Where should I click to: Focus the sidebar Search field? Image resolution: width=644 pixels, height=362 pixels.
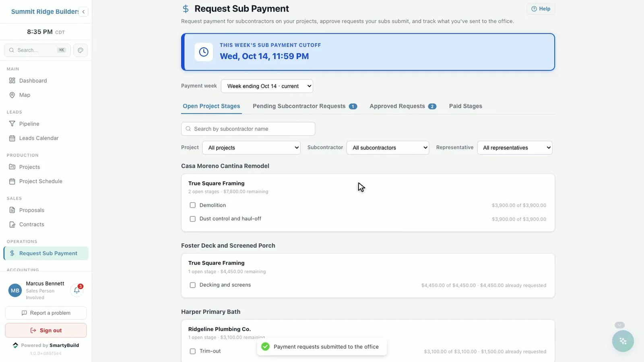[x=37, y=50]
